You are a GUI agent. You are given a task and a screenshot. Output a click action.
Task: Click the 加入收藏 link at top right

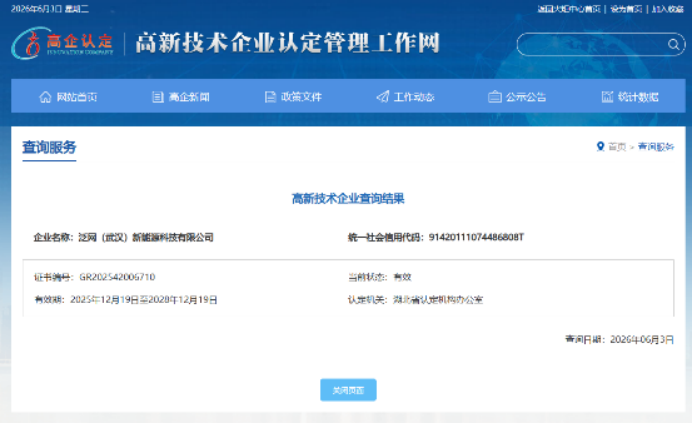click(x=667, y=9)
